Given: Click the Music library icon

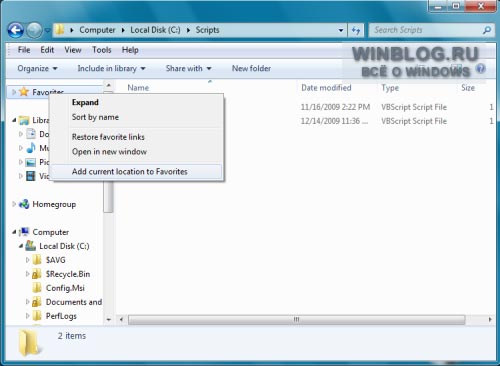Looking at the screenshot, I should [31, 148].
